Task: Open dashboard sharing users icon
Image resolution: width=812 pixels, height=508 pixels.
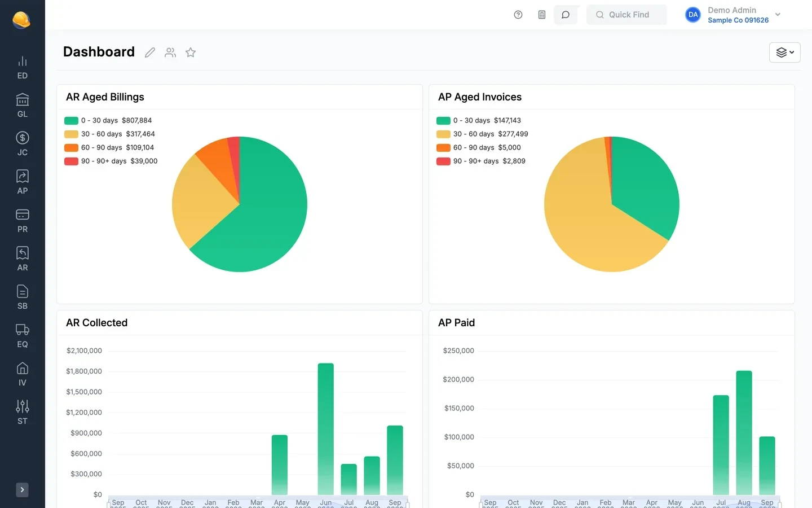Action: 170,52
